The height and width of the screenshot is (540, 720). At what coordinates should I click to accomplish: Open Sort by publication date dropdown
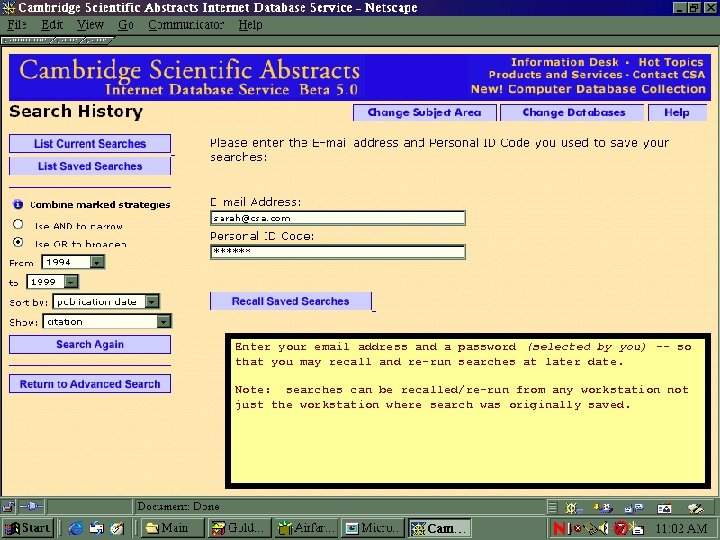point(106,302)
